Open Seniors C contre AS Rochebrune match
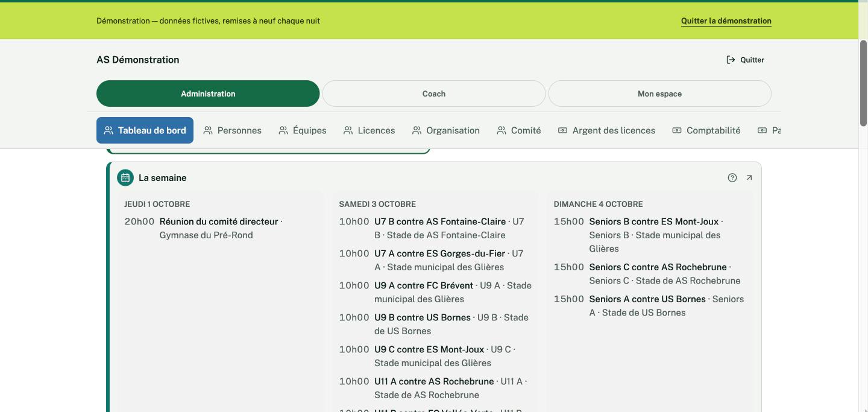Screen dimensions: 868x412 click(x=658, y=267)
